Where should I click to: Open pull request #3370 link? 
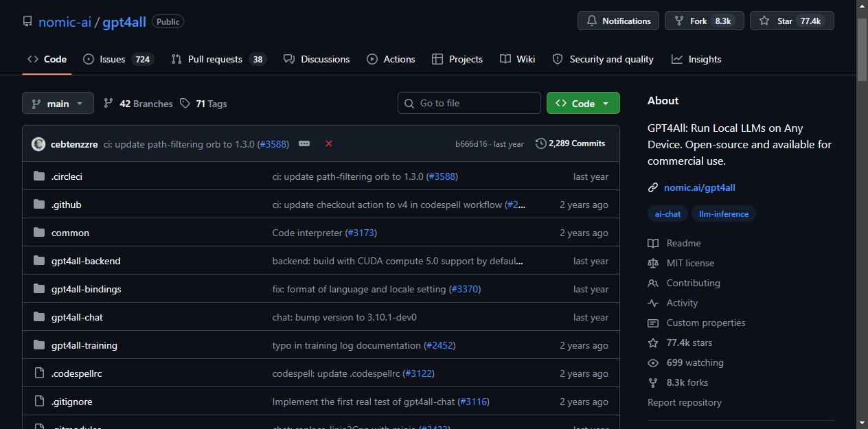point(465,289)
